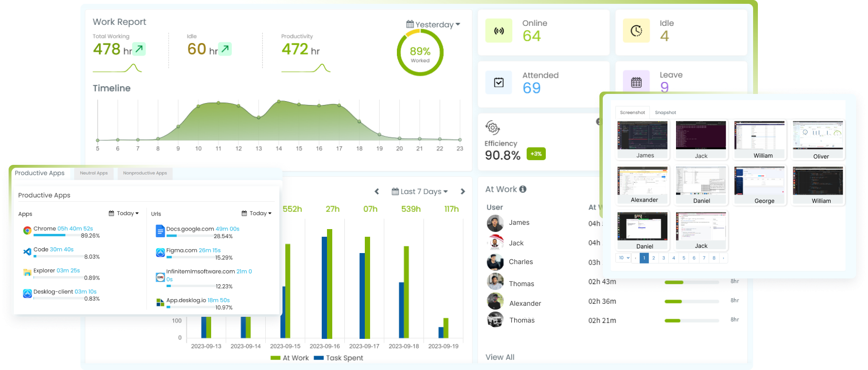Screen dimensions: 868x370
Task: Click the Online broadcast signal icon
Action: pos(499,31)
